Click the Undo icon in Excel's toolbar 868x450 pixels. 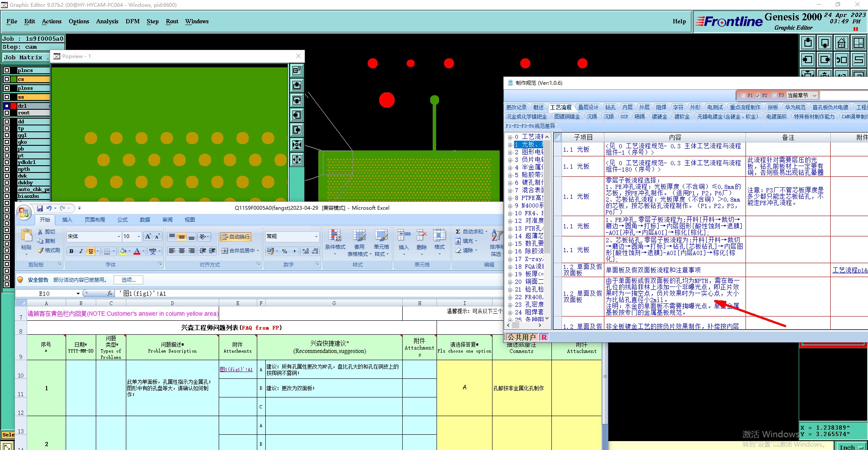click(x=49, y=208)
